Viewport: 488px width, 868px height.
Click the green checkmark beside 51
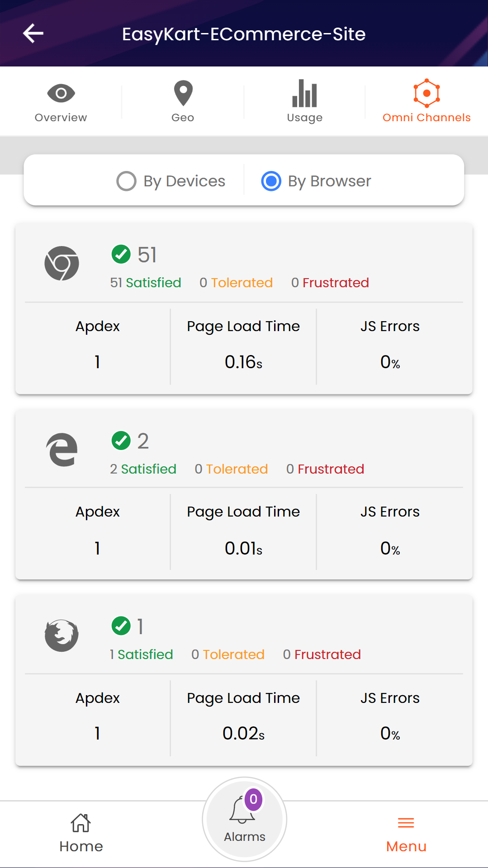121,254
